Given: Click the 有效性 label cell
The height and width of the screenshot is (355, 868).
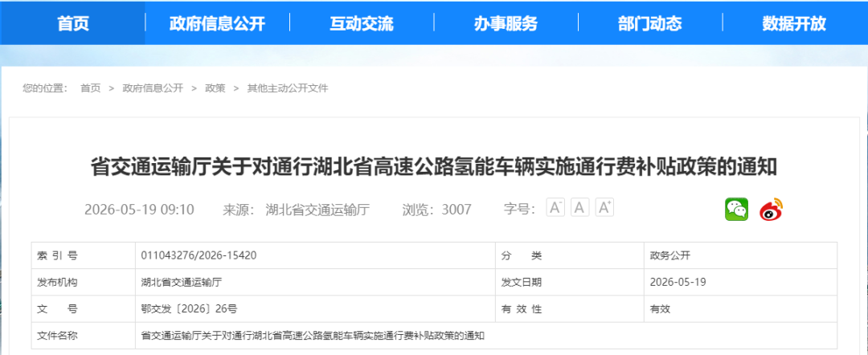Looking at the screenshot, I should pyautogui.click(x=570, y=309).
